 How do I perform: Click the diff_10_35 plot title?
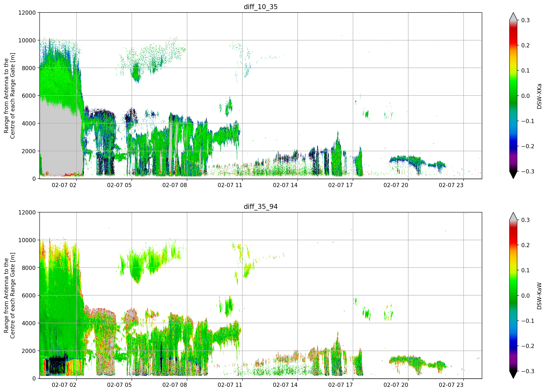click(260, 7)
